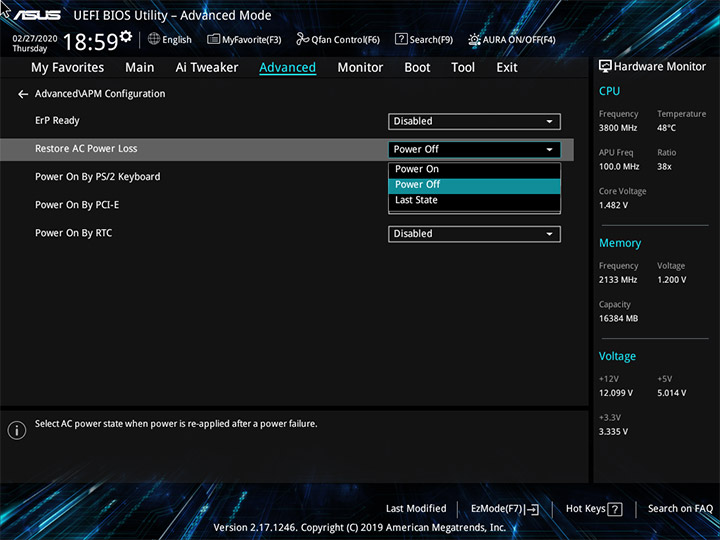Viewport: 720px width, 540px height.
Task: Click the Search(F9) label
Action: click(431, 40)
